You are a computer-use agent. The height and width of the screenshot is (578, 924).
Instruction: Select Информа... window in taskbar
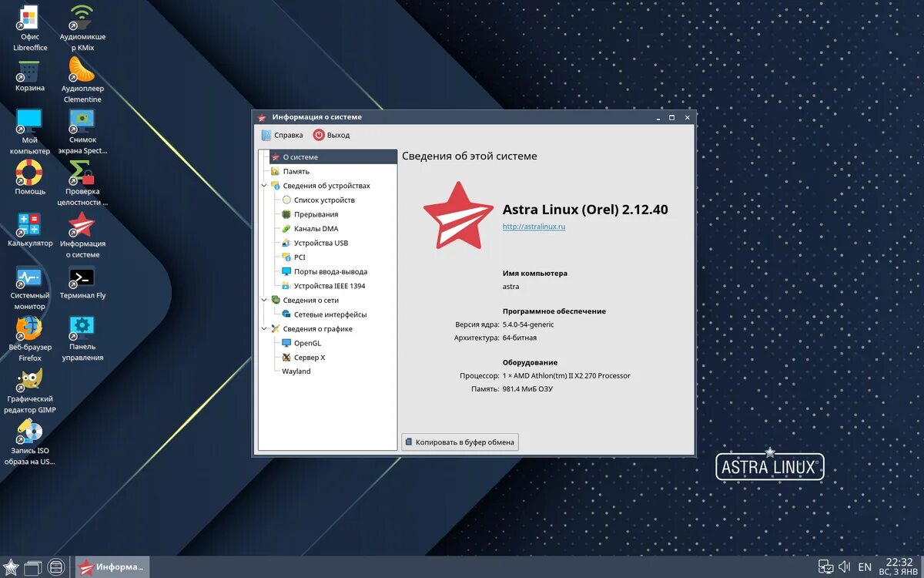click(x=112, y=567)
